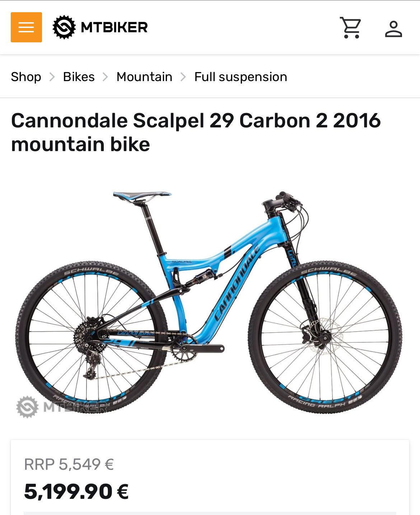Click the 5,199.90 € price

pos(76,491)
